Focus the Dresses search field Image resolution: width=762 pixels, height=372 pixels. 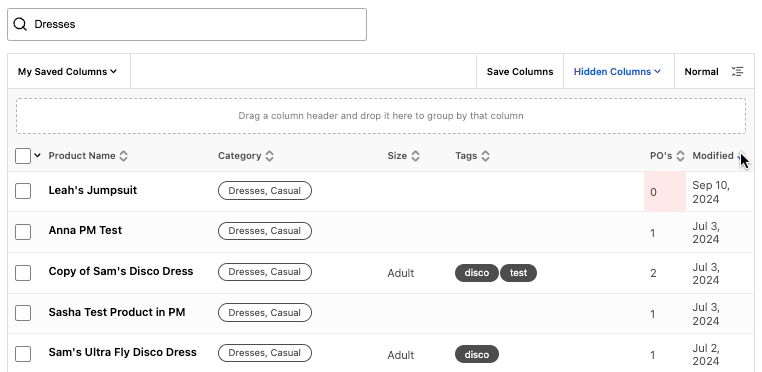pos(187,24)
